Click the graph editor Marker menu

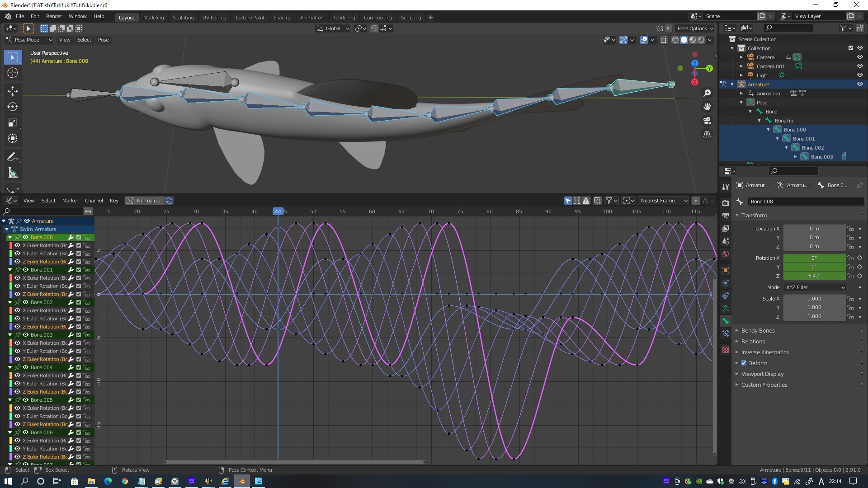tap(70, 201)
